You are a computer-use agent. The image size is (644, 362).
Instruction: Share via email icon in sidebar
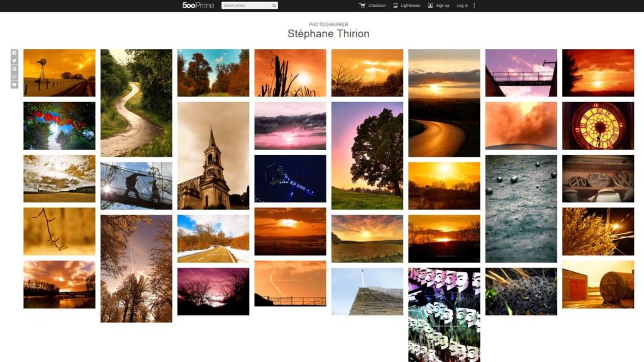click(14, 85)
